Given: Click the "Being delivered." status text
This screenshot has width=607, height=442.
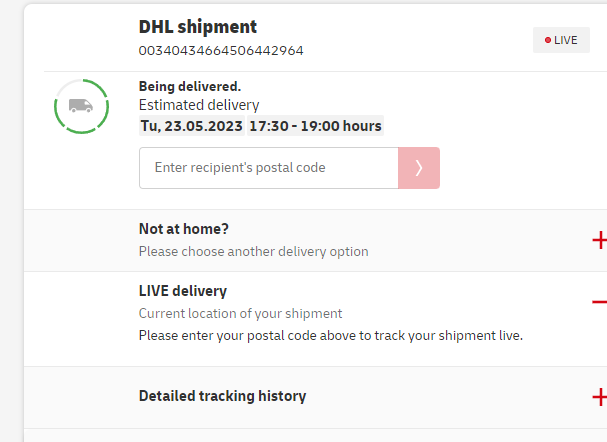Looking at the screenshot, I should [190, 86].
